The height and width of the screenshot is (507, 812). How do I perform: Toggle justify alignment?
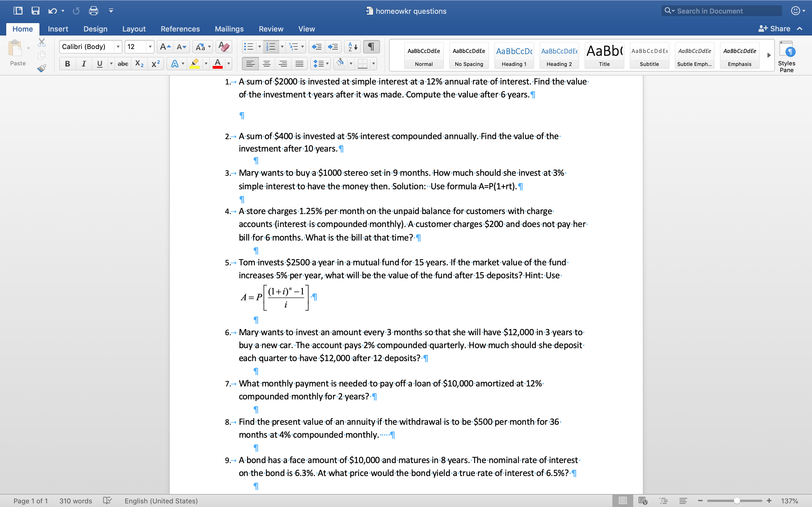[300, 63]
